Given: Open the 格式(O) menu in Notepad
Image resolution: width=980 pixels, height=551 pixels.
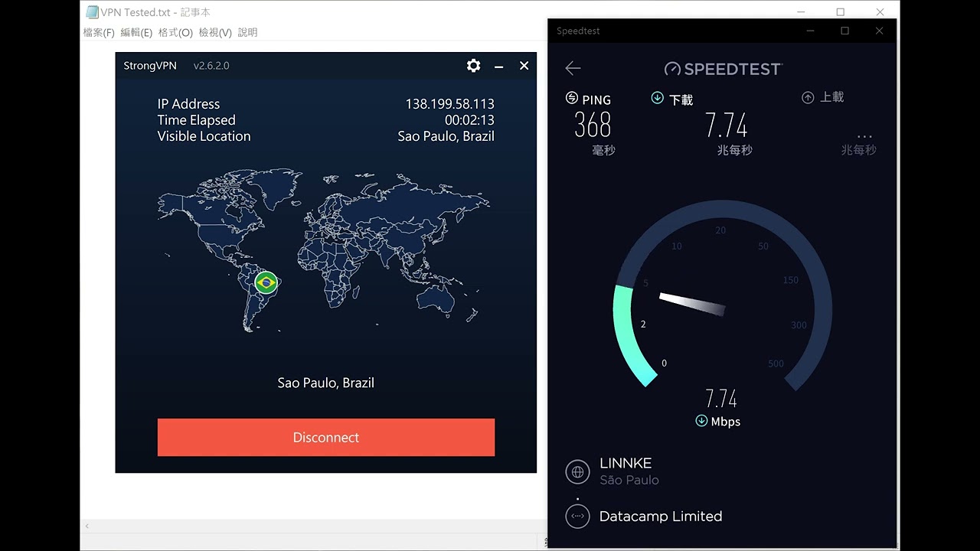Looking at the screenshot, I should pos(175,33).
